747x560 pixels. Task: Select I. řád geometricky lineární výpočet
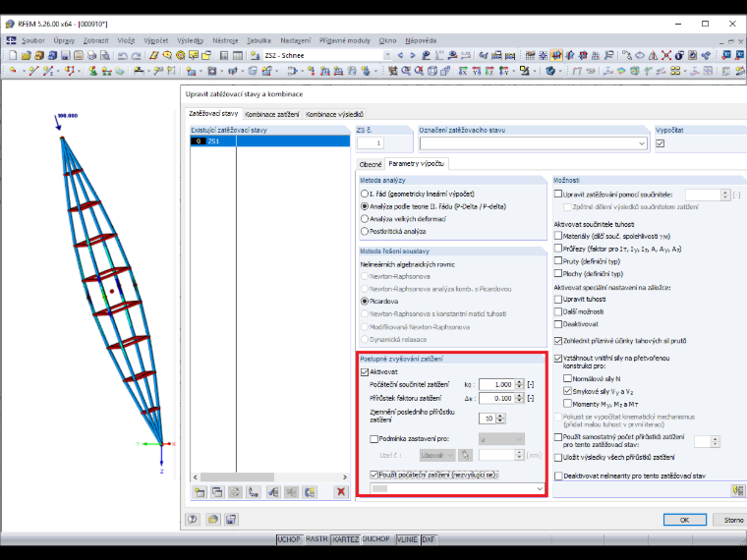(x=365, y=194)
